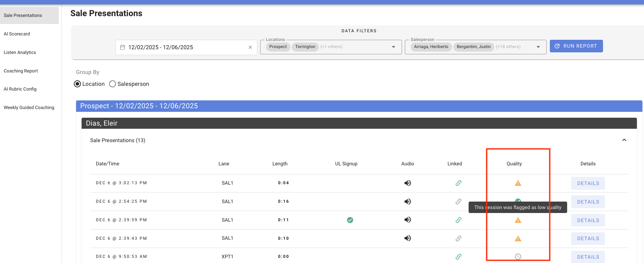
Task: Collapse the Sale Presentations (13) section
Action: [624, 140]
